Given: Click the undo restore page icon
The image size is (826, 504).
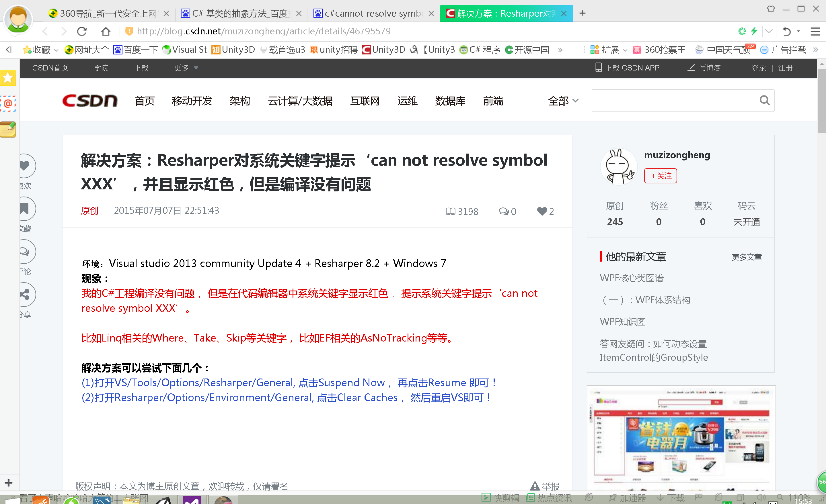Looking at the screenshot, I should (786, 32).
